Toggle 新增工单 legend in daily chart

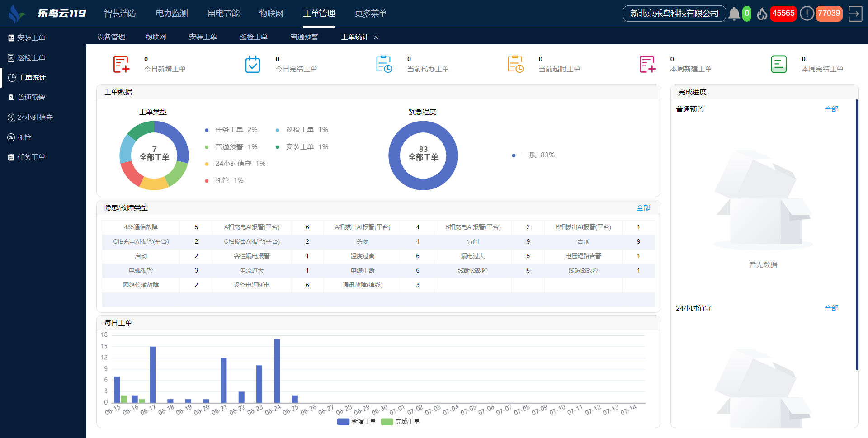click(x=357, y=421)
